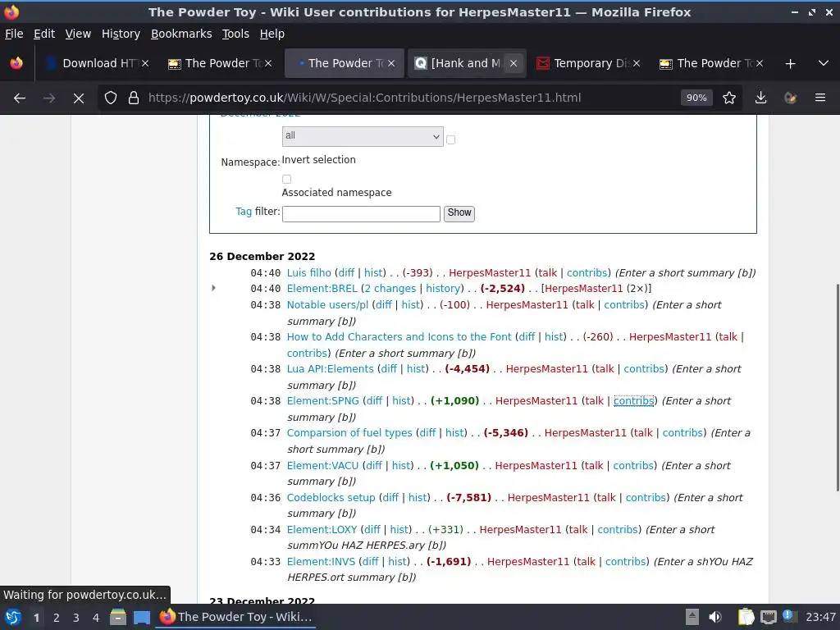Open the file manager in taskbar

point(118,618)
